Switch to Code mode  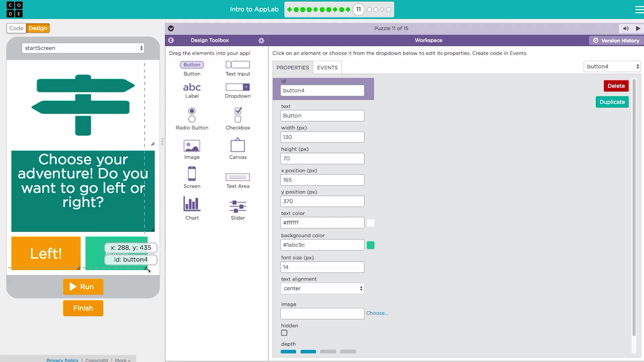tap(17, 28)
